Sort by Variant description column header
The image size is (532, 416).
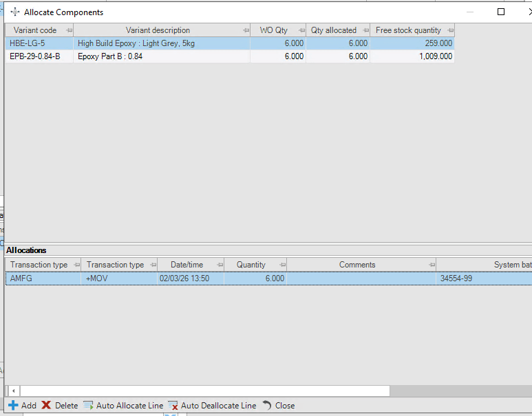tap(158, 30)
